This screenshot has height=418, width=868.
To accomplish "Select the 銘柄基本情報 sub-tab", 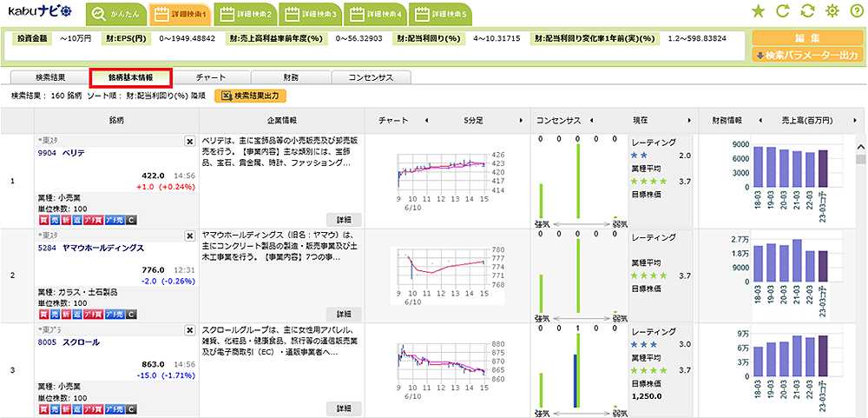I will click(131, 77).
